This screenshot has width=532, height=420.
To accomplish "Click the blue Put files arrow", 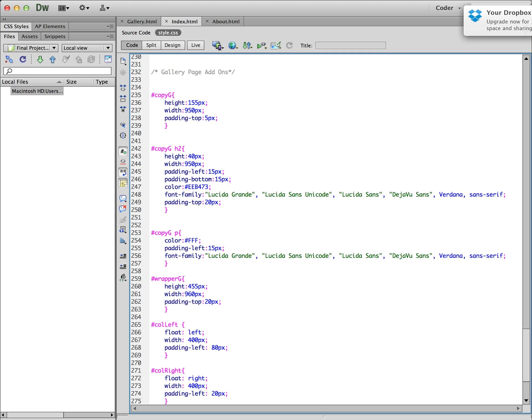I will (x=53, y=59).
